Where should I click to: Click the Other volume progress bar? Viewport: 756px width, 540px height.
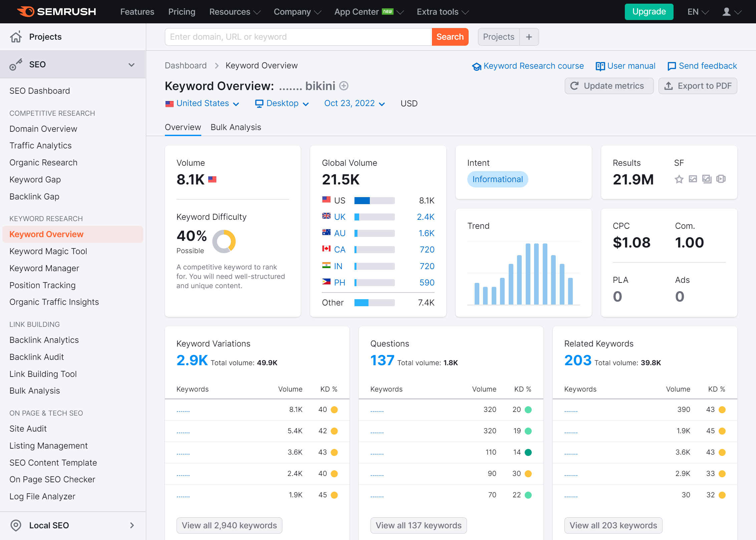[x=374, y=303]
